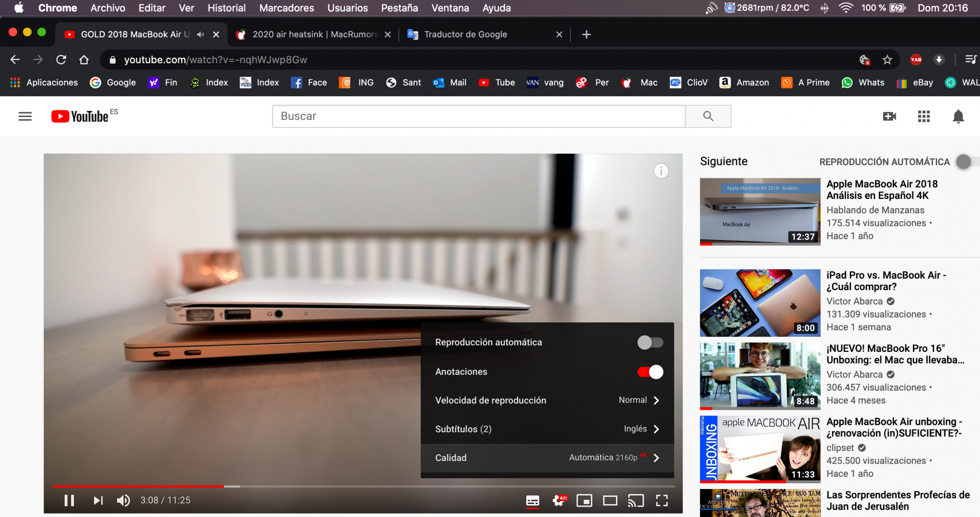This screenshot has height=517, width=980.
Task: Turn off the Anotaciones switch
Action: [650, 372]
